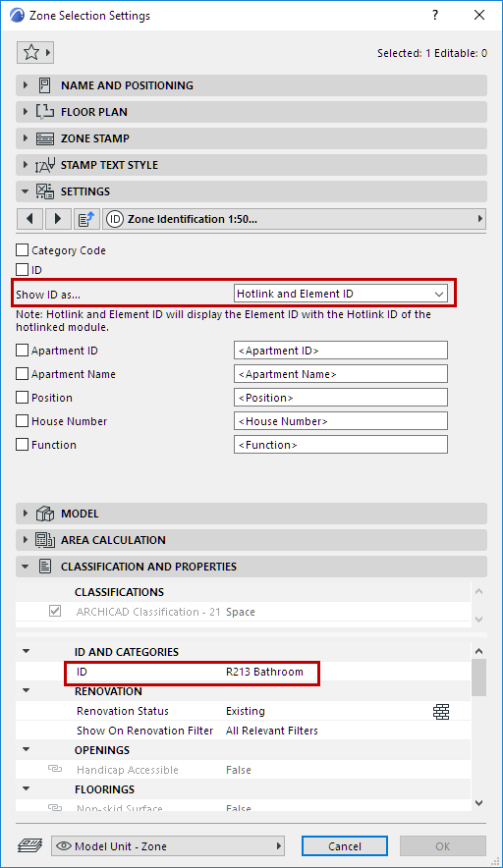Tick the Apartment ID checkbox
This screenshot has width=503, height=868.
[23, 351]
